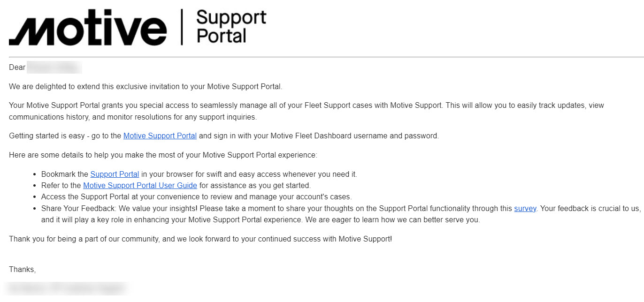Screen dimensions: 644x302
Task: Click the 'Here are some details' sentence
Action: (x=163, y=155)
